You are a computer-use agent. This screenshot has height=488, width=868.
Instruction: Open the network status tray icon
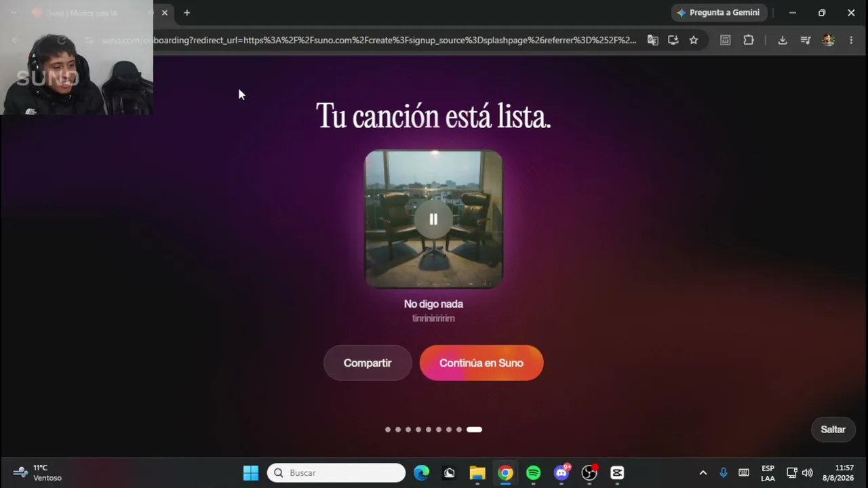coord(791,472)
